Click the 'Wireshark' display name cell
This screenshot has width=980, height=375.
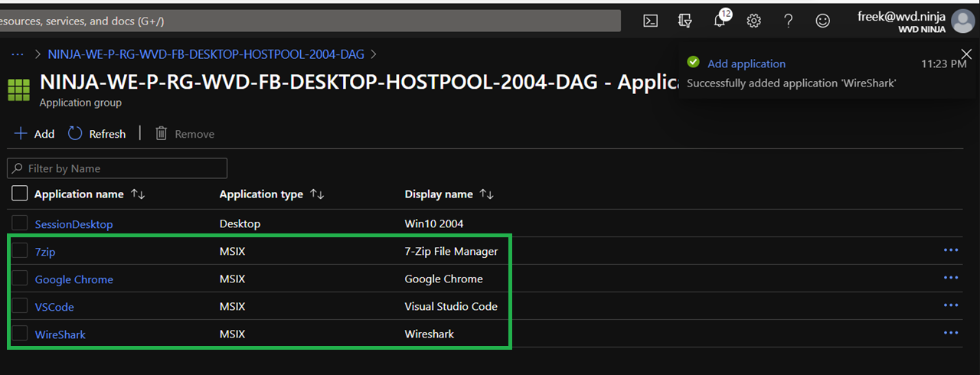pos(430,334)
